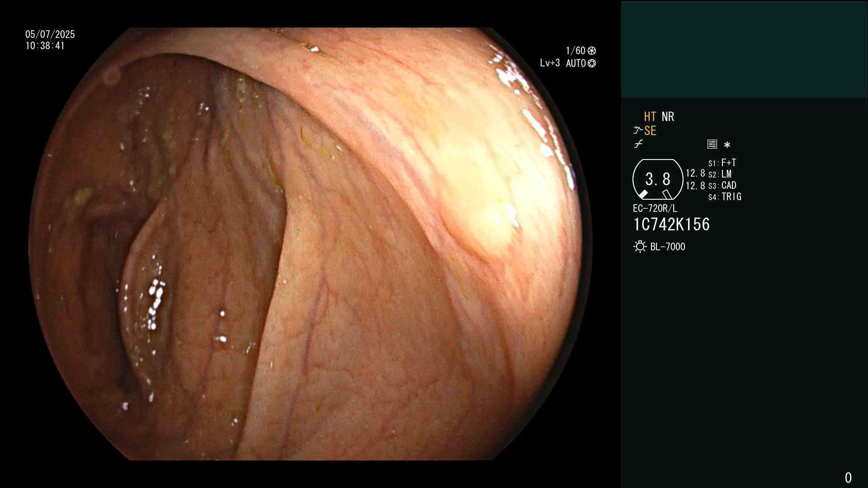Click the Lv+3 brightness level

550,63
